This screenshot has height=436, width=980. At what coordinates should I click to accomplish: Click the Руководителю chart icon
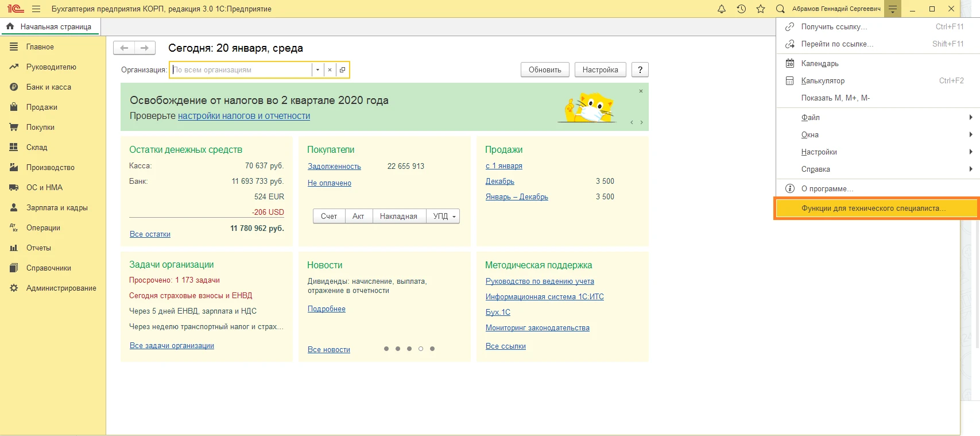(14, 67)
